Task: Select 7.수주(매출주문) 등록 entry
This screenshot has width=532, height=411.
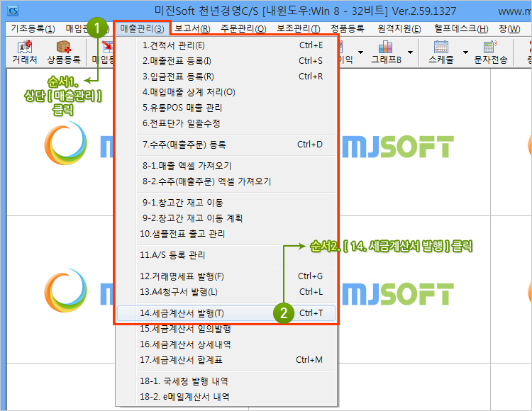Action: pyautogui.click(x=226, y=145)
